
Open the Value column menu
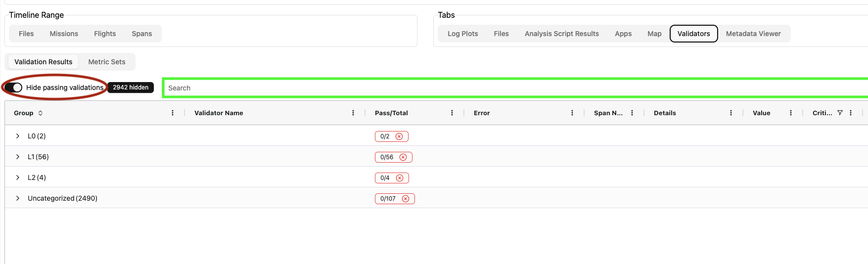click(791, 113)
